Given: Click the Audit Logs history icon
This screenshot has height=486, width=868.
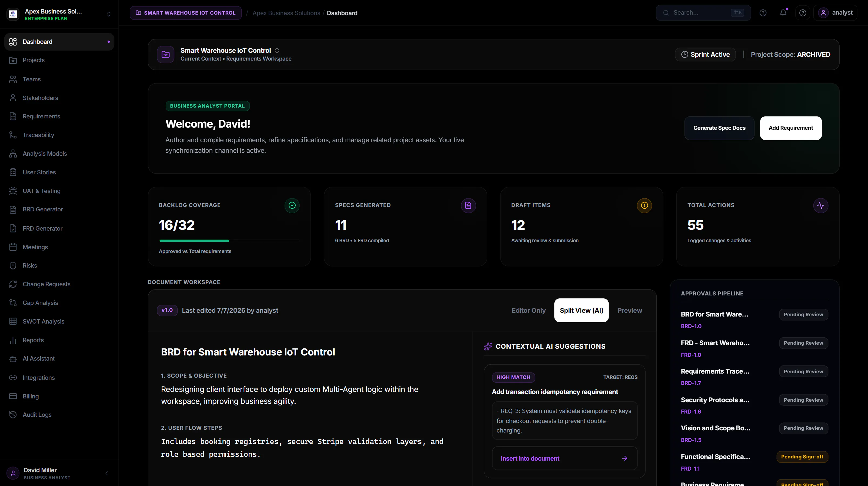Looking at the screenshot, I should click(x=13, y=415).
